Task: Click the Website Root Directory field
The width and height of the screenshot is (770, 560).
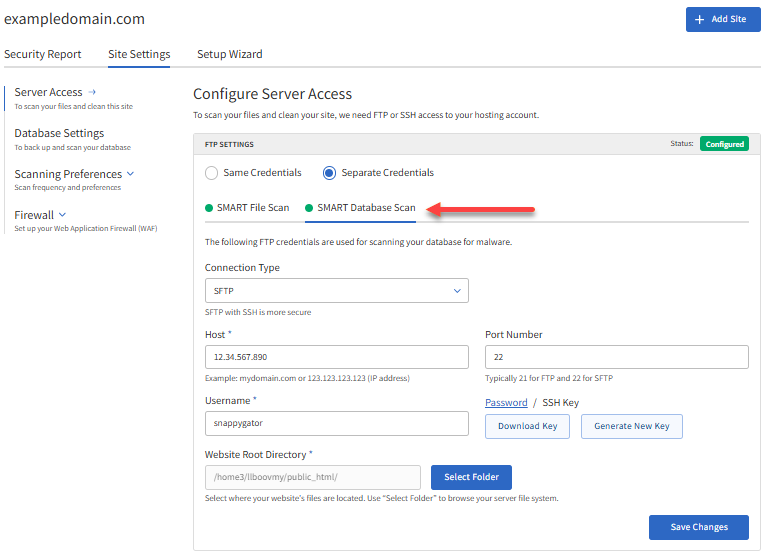Action: tap(313, 477)
